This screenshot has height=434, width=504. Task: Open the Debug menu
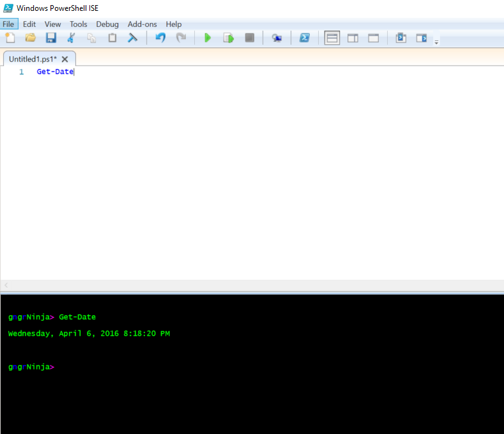107,24
